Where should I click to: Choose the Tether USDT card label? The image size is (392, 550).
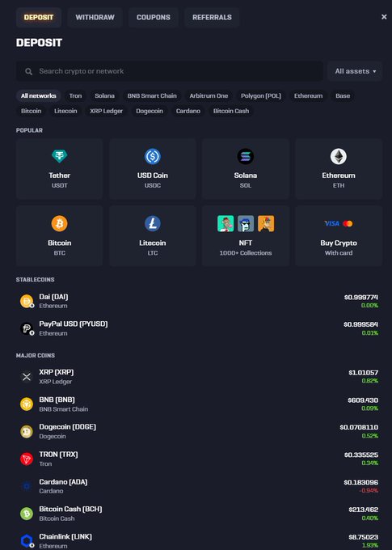(59, 180)
